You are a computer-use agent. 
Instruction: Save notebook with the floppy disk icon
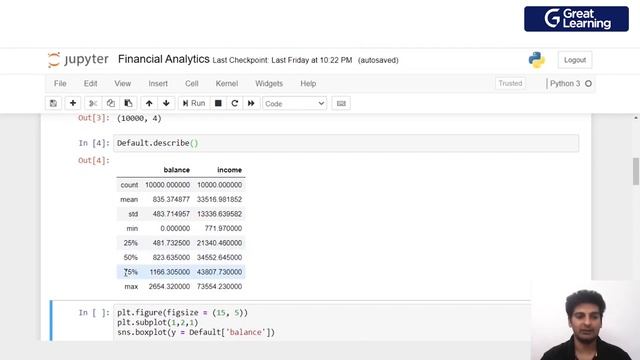pos(53,103)
